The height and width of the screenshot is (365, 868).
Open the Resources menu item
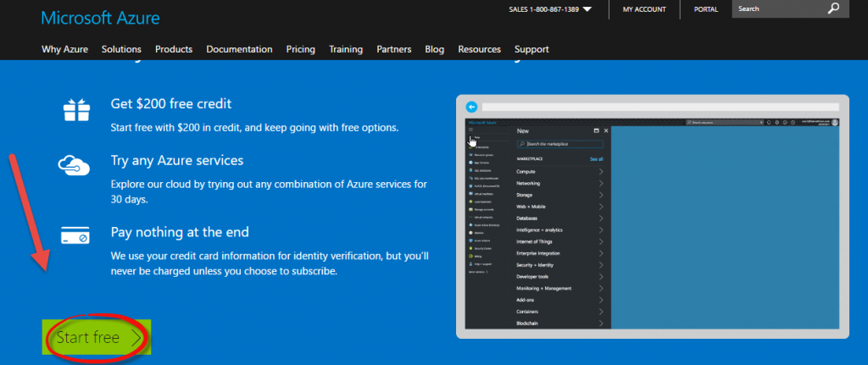coord(480,49)
